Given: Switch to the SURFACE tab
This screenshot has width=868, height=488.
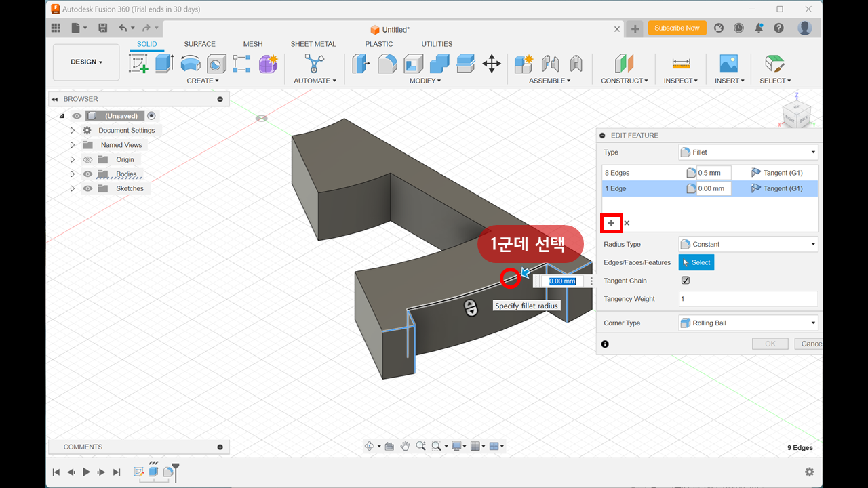Looking at the screenshot, I should (199, 44).
